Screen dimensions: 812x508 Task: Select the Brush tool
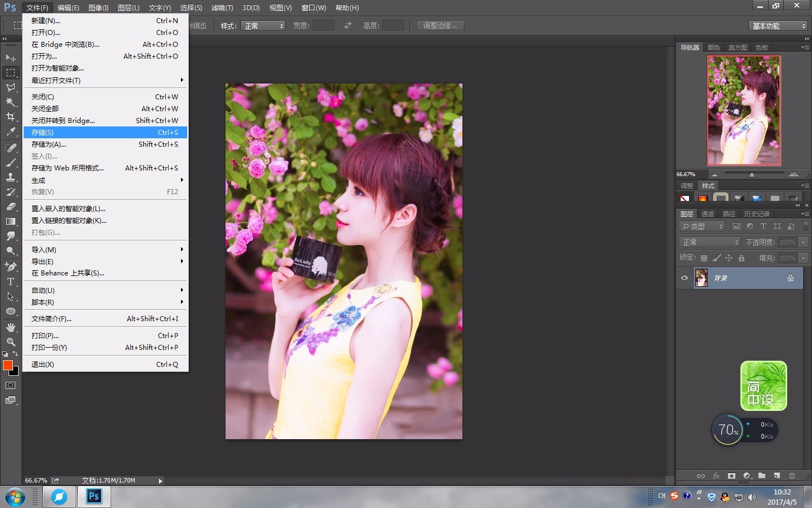[x=11, y=163]
